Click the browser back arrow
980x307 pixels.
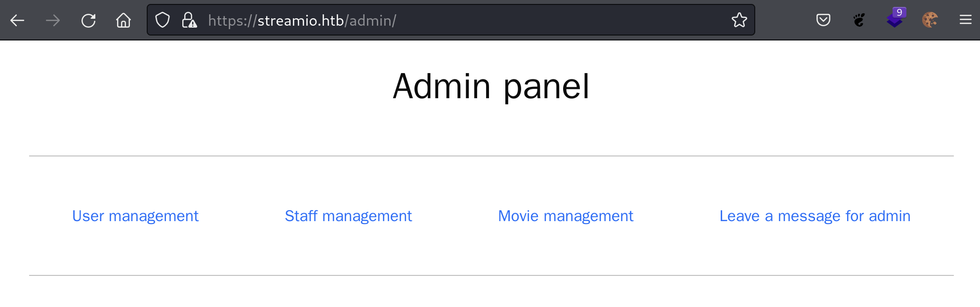(17, 20)
